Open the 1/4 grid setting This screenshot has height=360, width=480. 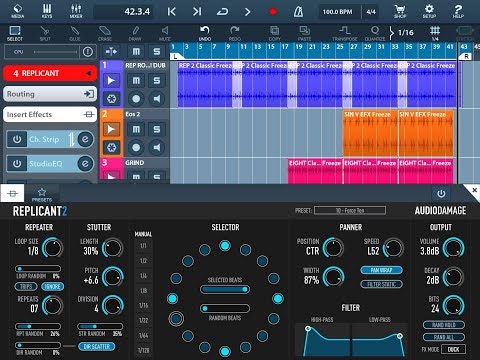pyautogui.click(x=435, y=33)
